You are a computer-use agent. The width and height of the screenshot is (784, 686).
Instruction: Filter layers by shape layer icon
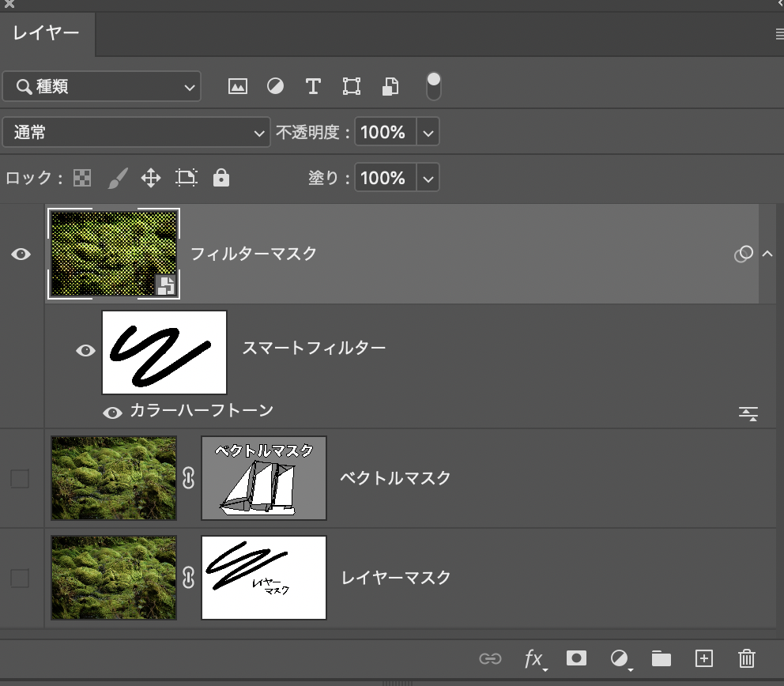[x=352, y=86]
